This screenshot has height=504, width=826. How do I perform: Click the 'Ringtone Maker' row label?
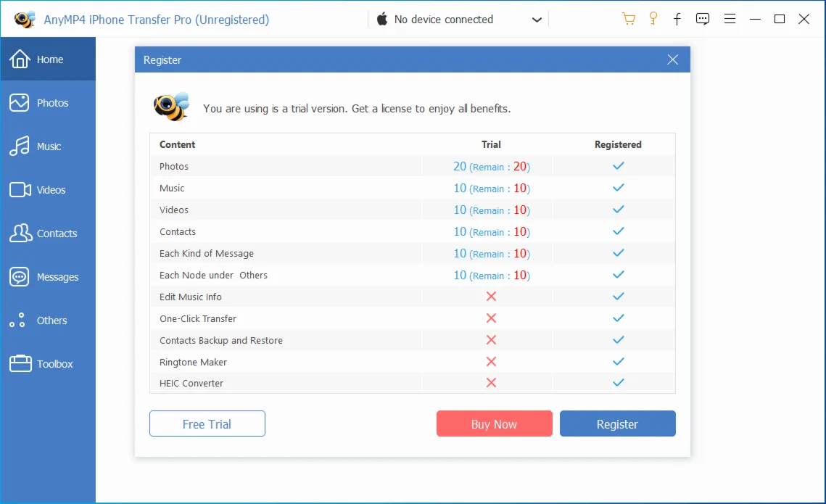coord(193,363)
